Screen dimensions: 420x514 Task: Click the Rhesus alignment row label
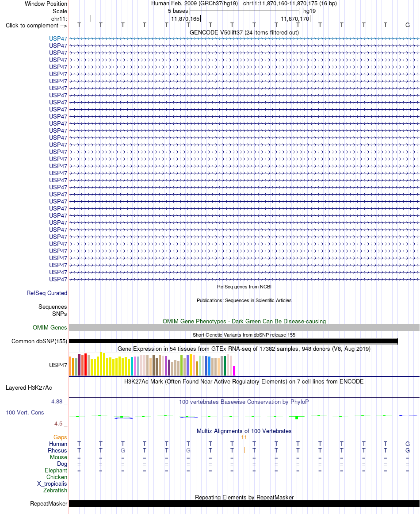coord(57,450)
